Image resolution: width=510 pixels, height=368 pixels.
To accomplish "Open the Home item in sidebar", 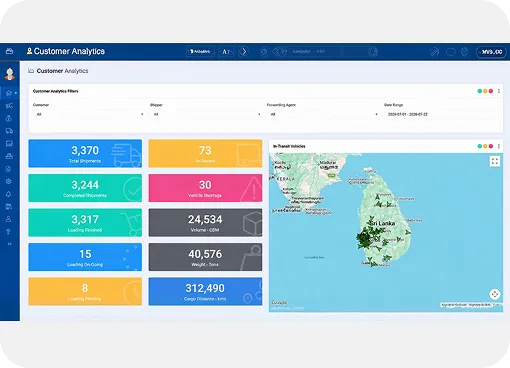I will coord(9,93).
